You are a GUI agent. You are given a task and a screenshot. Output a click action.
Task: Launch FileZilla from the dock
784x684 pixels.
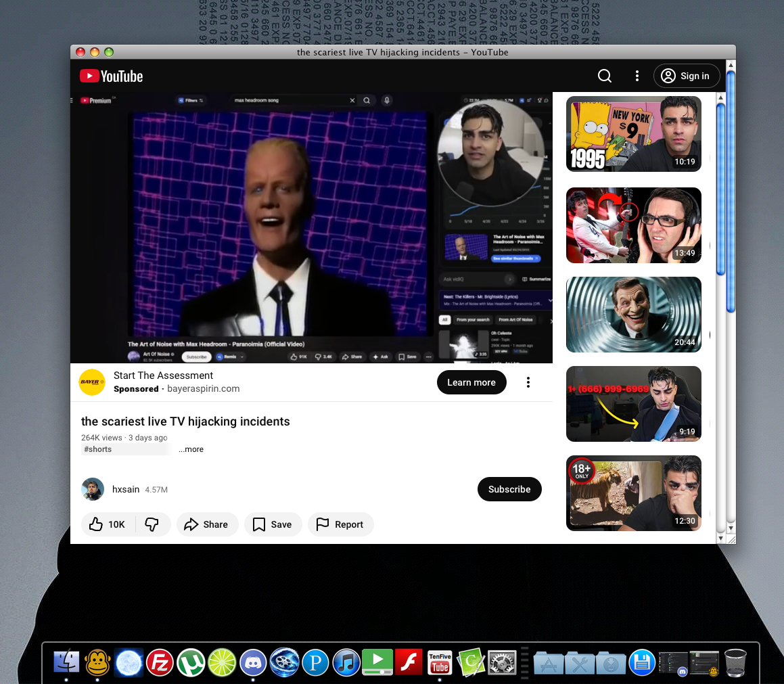point(160,662)
